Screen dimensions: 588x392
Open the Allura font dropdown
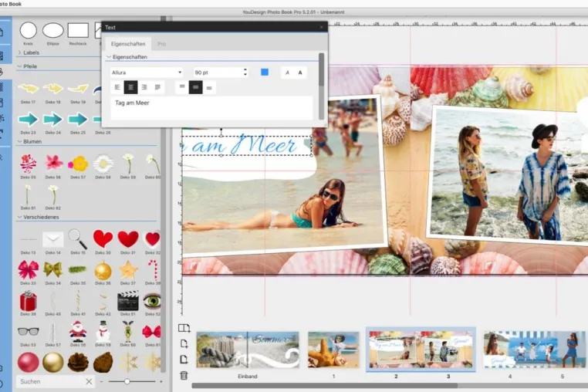(147, 73)
